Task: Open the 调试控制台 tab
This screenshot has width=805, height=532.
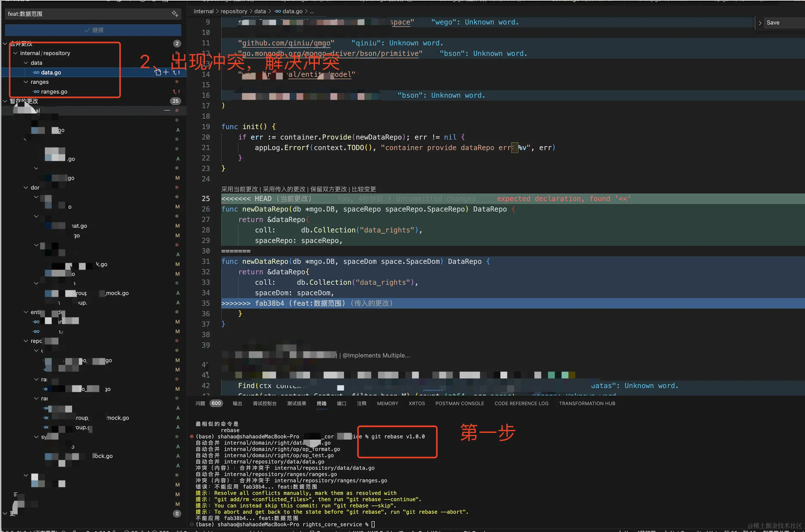Action: (x=264, y=403)
